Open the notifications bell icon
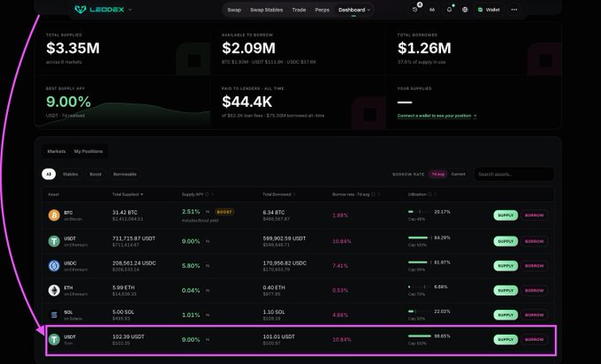 449,10
